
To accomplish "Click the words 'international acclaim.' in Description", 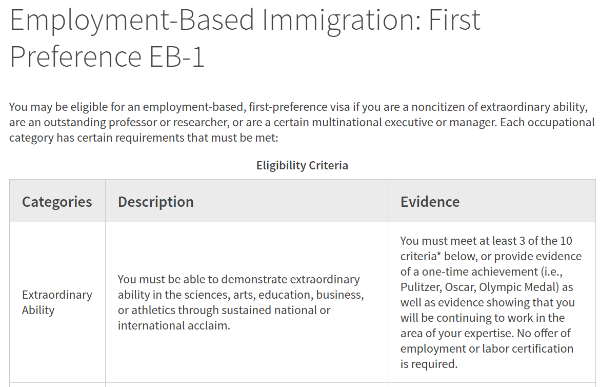I will 174,325.
